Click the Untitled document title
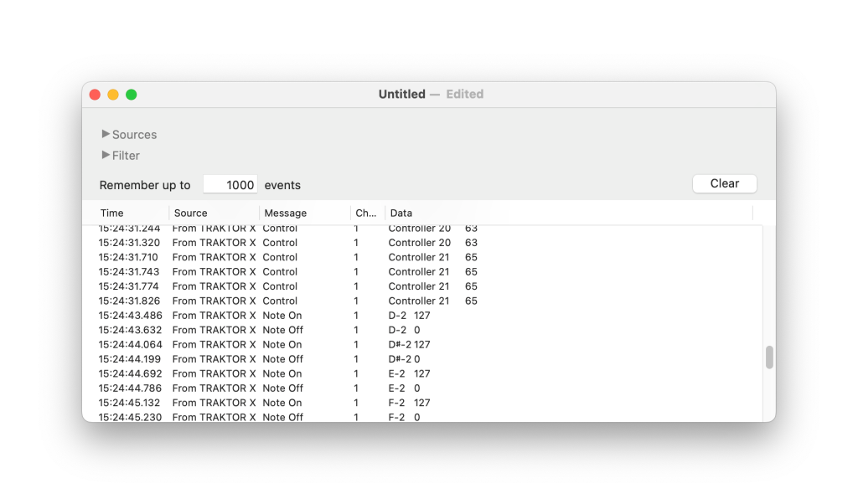The image size is (858, 504). pos(401,95)
